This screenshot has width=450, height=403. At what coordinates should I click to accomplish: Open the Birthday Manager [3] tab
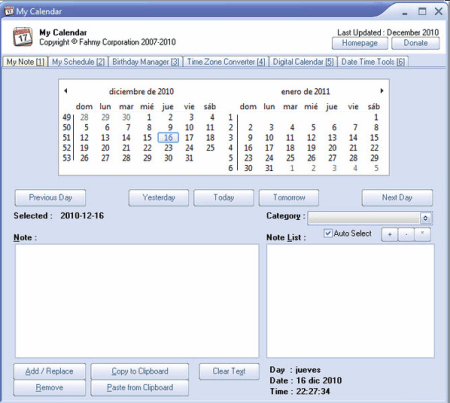pyautogui.click(x=145, y=62)
